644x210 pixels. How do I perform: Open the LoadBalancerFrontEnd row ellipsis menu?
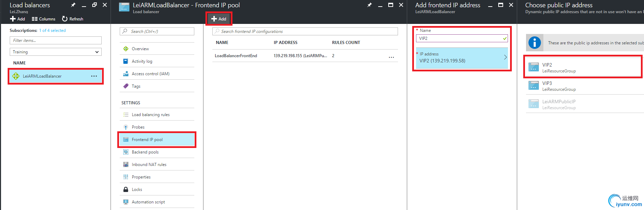[x=391, y=57]
